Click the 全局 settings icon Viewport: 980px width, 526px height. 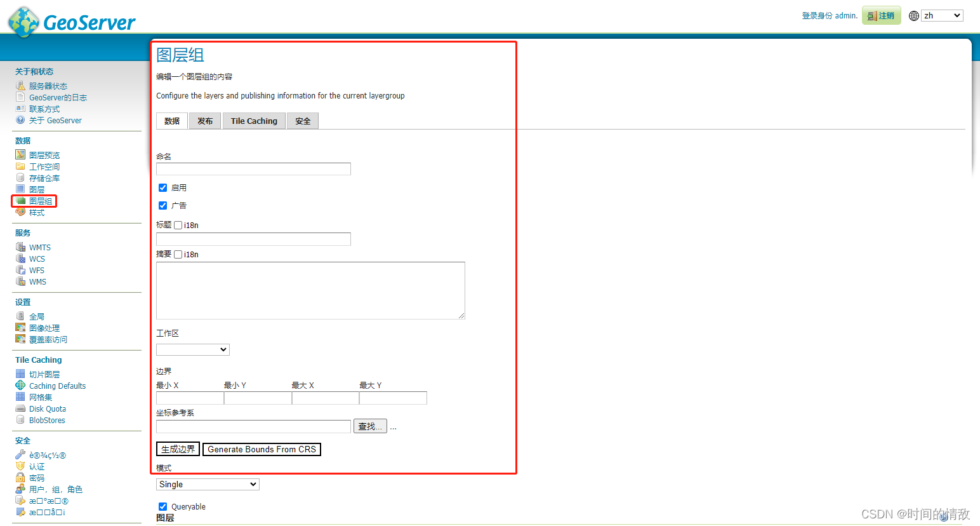(20, 316)
